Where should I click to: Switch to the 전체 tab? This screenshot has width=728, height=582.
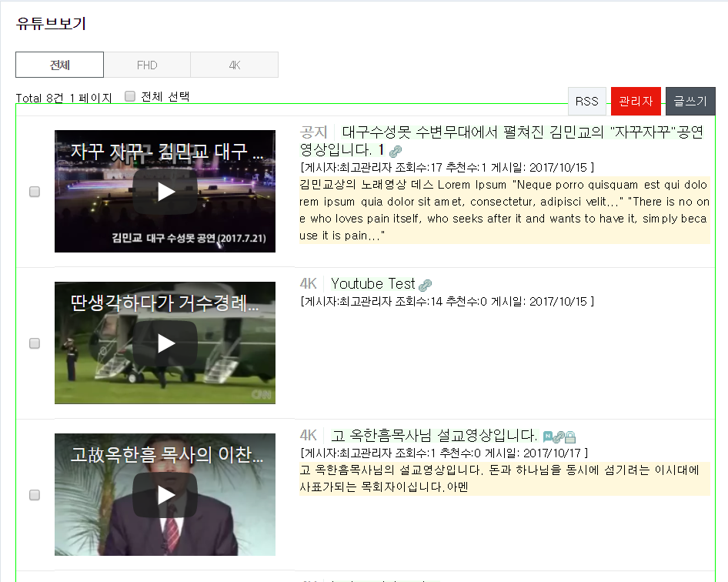click(59, 65)
